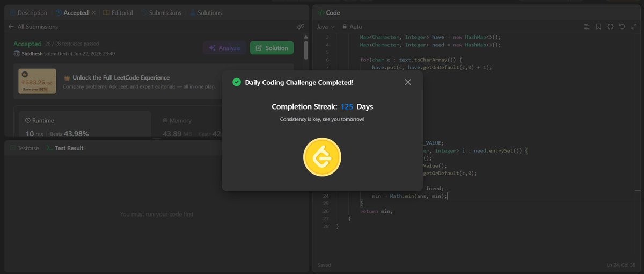Screen dimensions: 644x274
Task: Close the Accepted tab
Action: 93,12
